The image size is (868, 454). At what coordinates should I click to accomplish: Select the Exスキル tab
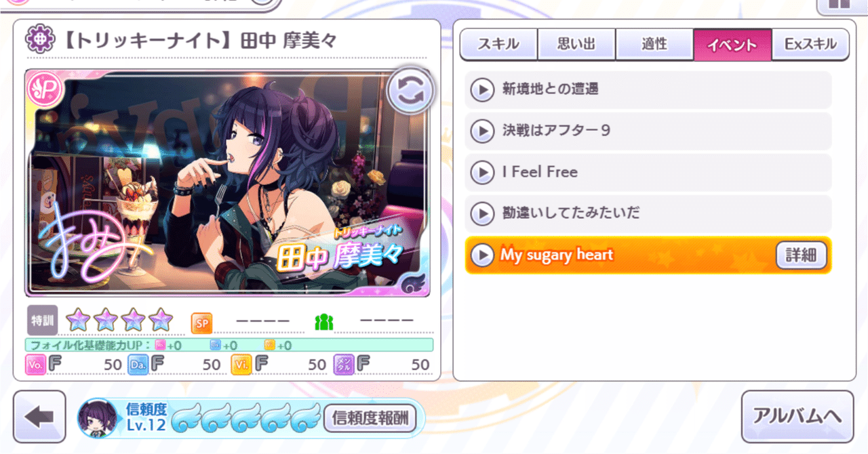810,45
